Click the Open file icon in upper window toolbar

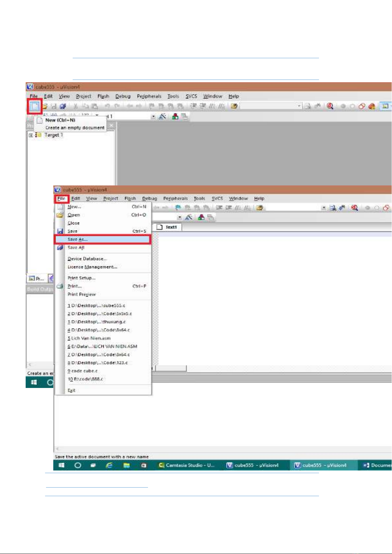coord(45,106)
